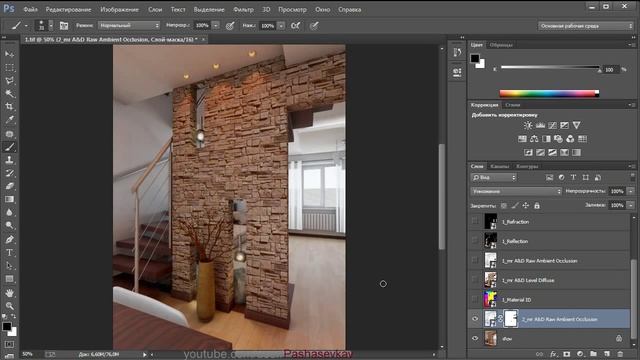Select the Crop tool

pyautogui.click(x=9, y=107)
